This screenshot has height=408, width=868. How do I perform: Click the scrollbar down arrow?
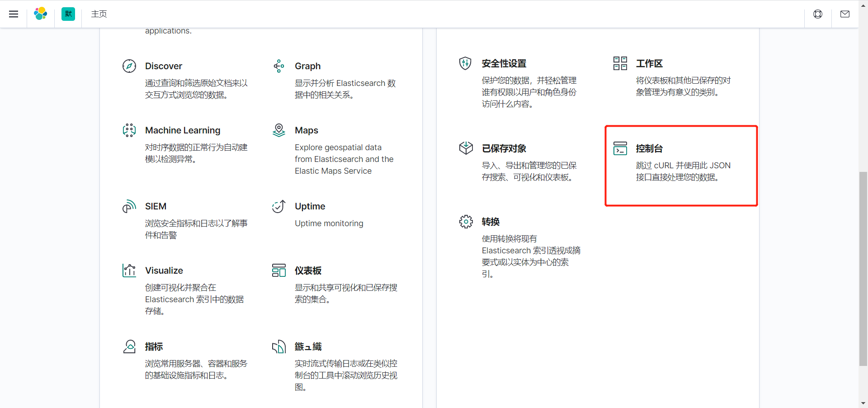pyautogui.click(x=863, y=403)
